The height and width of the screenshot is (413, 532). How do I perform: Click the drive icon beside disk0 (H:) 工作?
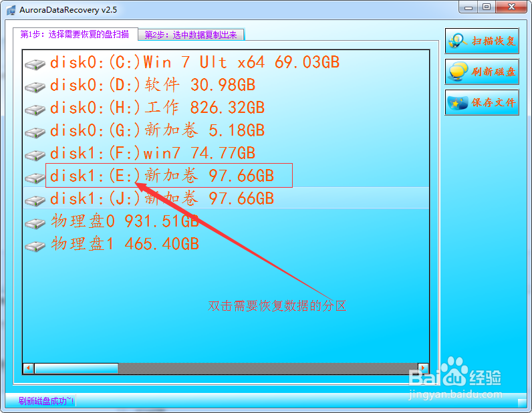tap(35, 110)
